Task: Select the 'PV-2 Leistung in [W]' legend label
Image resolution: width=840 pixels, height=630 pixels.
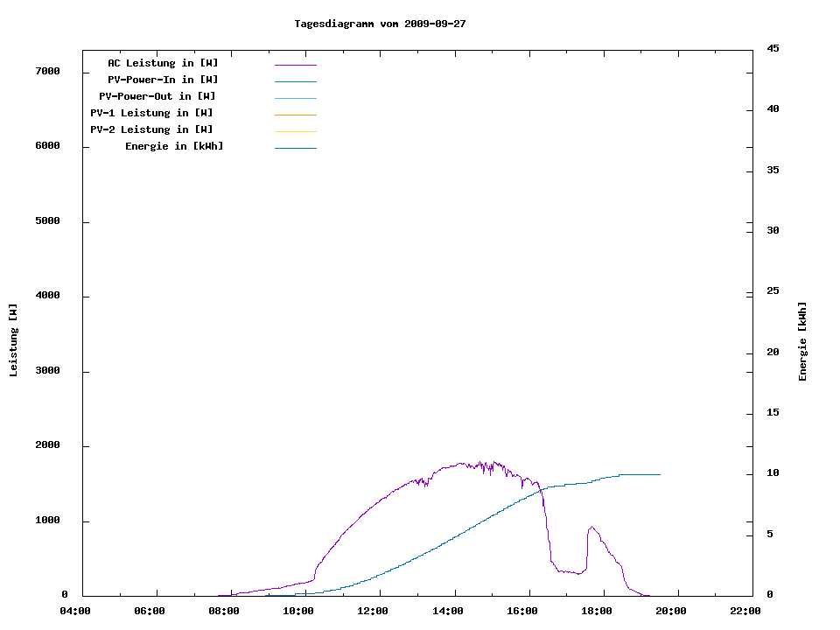Action: [x=151, y=129]
